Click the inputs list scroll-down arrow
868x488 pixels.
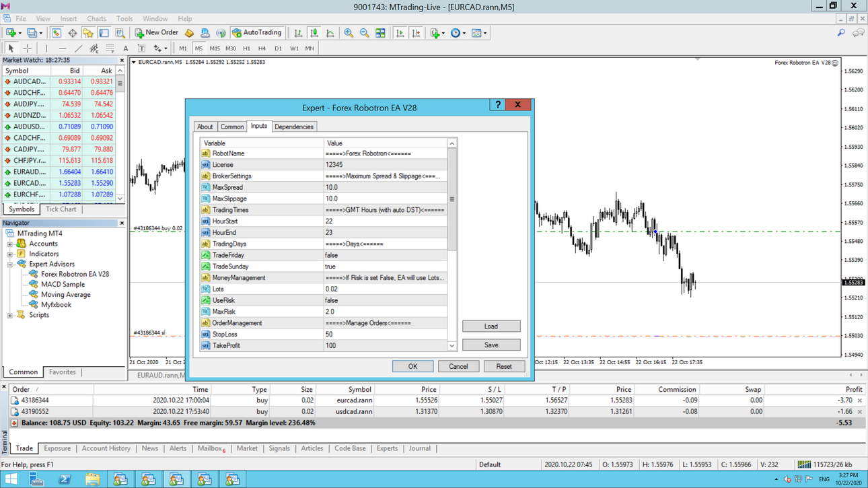pos(452,346)
